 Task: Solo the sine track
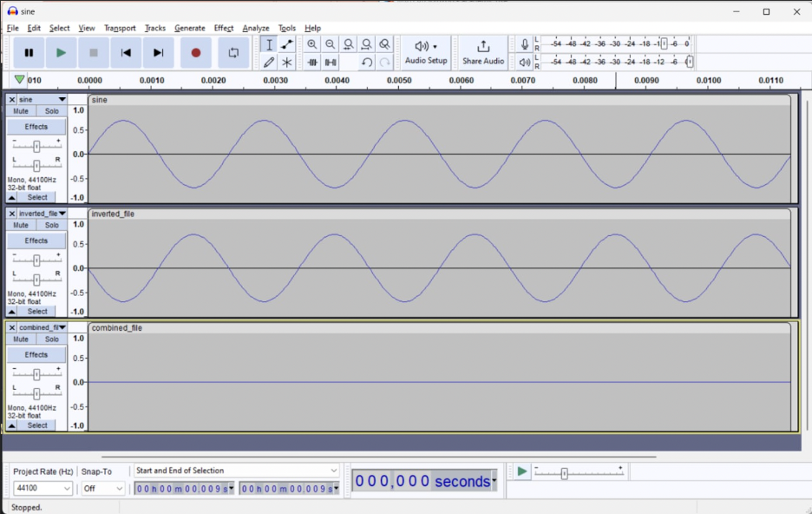click(52, 111)
